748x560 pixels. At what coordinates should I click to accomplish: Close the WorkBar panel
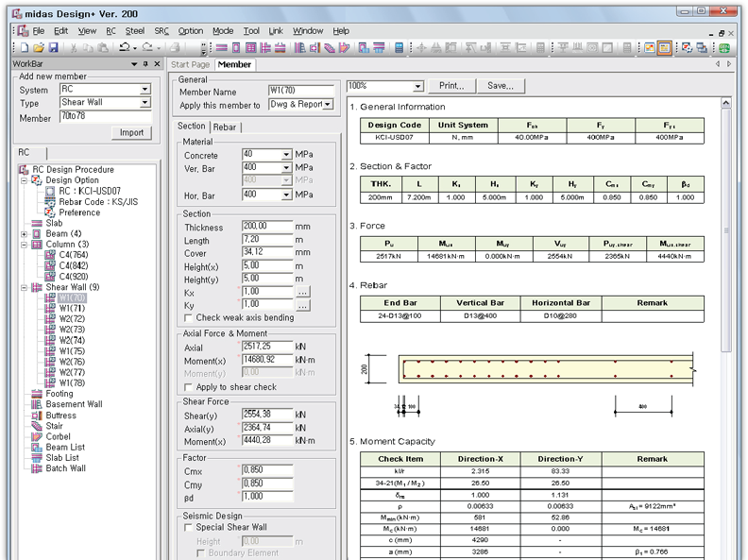pos(157,64)
